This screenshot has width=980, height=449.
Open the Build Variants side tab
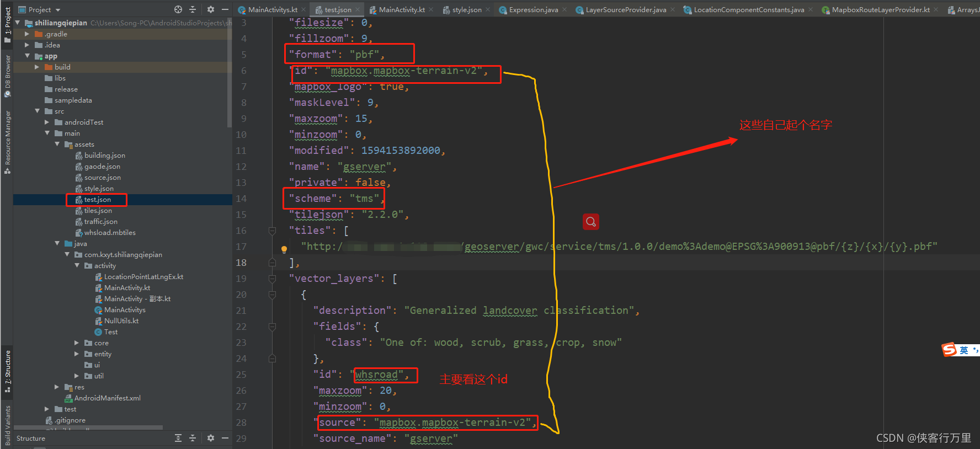point(7,425)
